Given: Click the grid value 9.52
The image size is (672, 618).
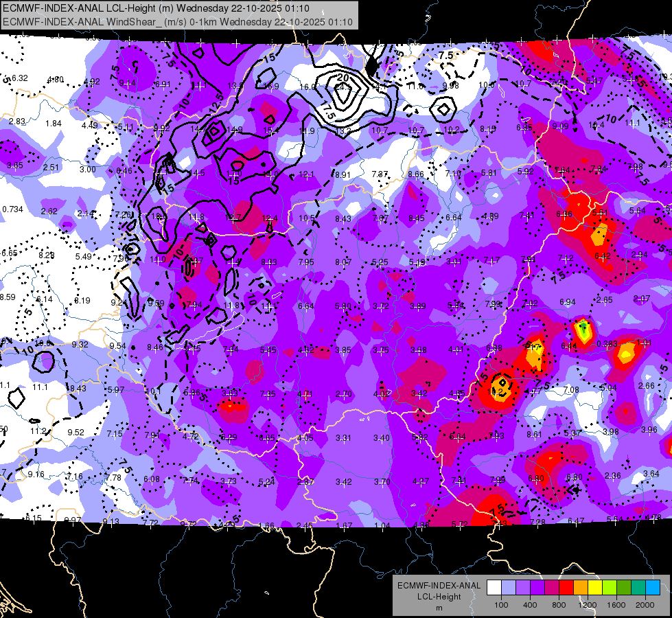Looking at the screenshot, I should [76, 433].
